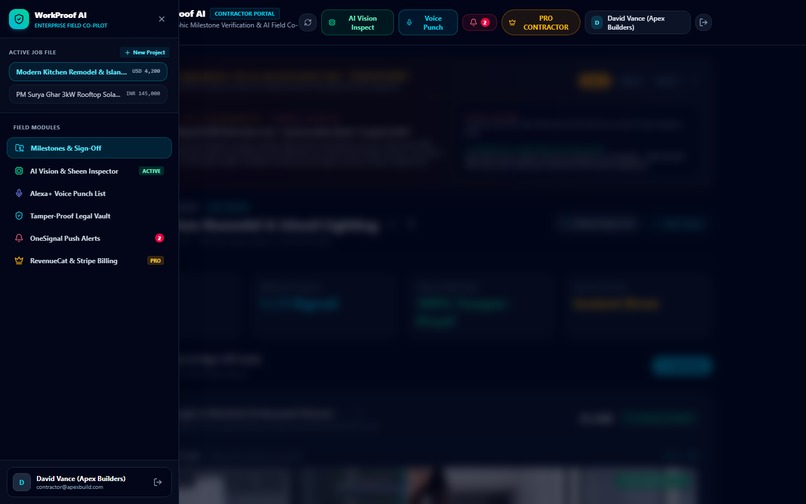Select Modern Kitchen Remodel job file
The image size is (806, 504).
click(x=88, y=71)
